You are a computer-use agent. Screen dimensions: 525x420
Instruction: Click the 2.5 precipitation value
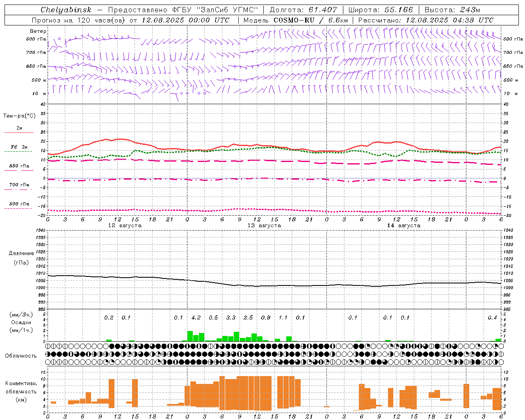[248, 318]
